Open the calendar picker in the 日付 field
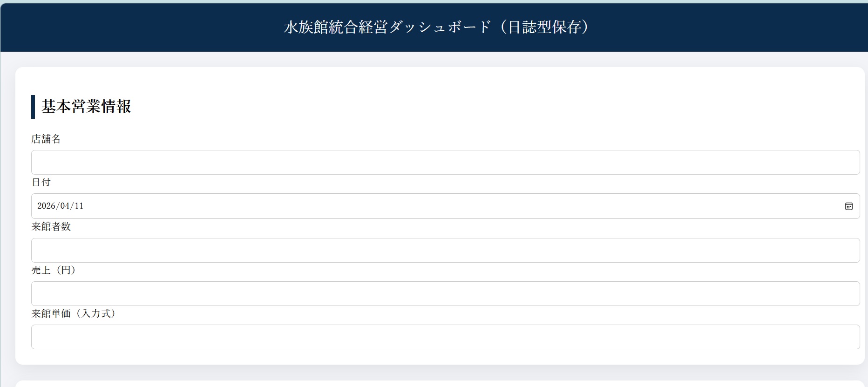 coord(848,206)
